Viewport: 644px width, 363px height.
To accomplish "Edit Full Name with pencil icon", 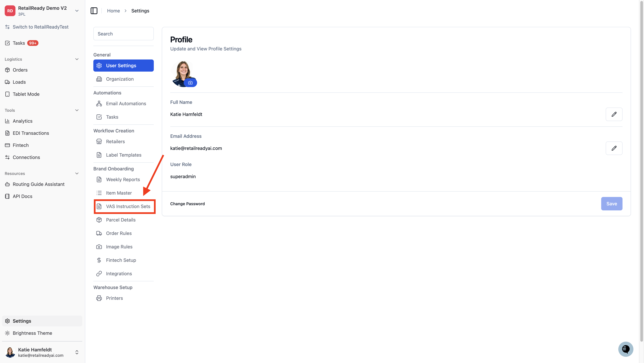I will pos(614,114).
